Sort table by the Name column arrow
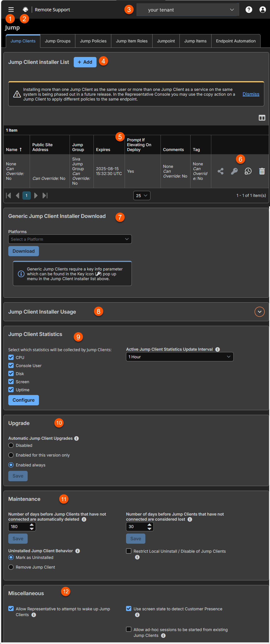This screenshot has height=644, width=270. point(21,149)
